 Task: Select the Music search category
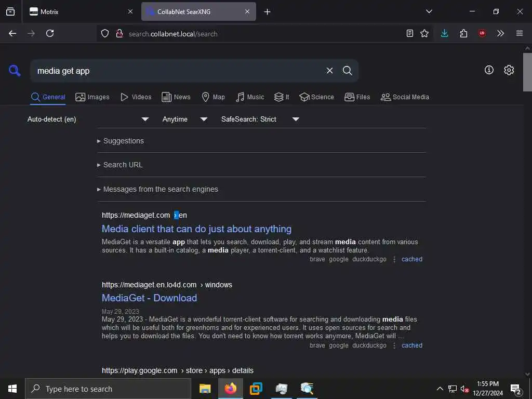point(250,97)
